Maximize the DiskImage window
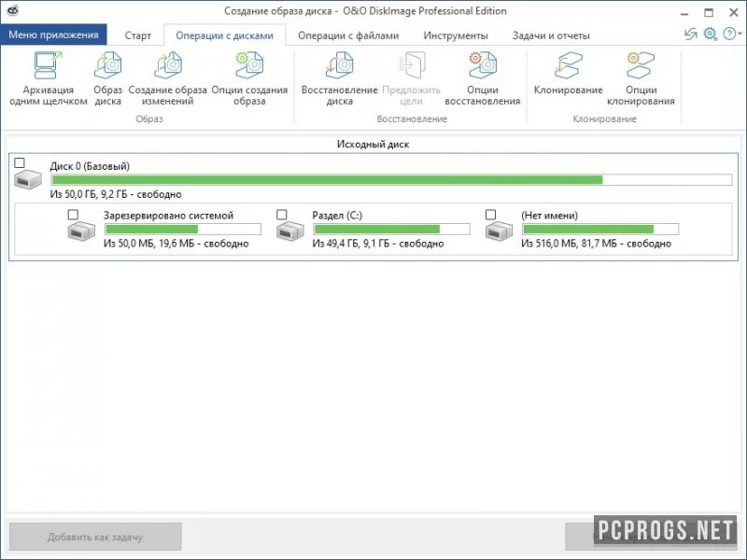 click(709, 13)
